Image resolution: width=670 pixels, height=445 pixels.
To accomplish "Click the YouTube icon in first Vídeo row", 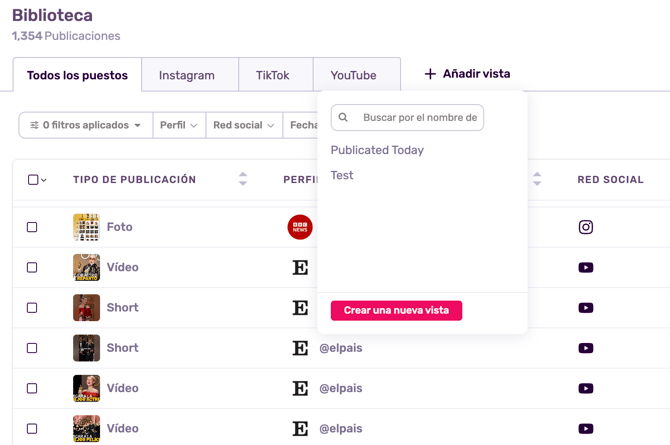I will pos(586,267).
